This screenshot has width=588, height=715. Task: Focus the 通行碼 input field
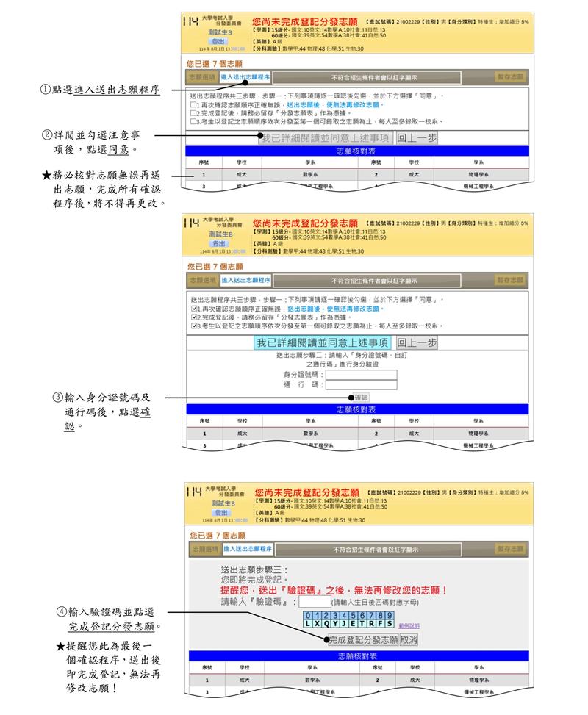point(362,385)
